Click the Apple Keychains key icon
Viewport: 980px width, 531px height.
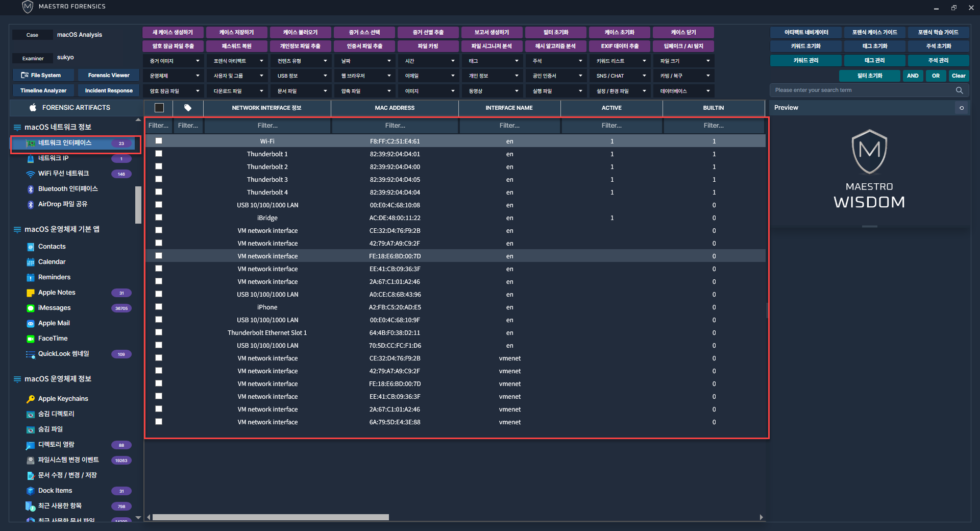tap(31, 399)
